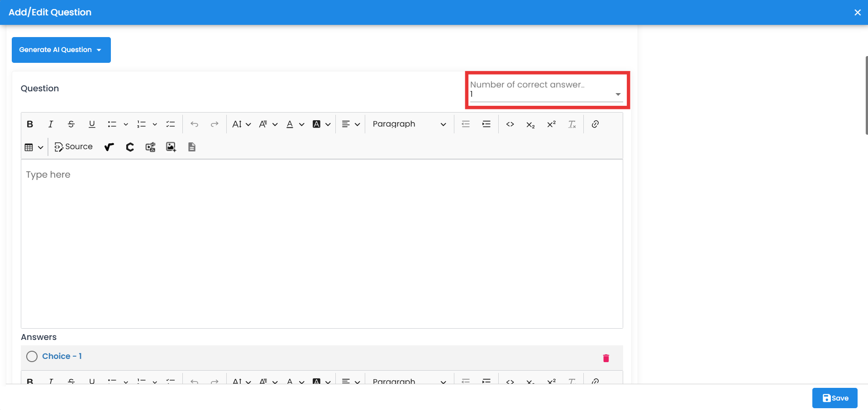The width and height of the screenshot is (868, 410).
Task: Open the math formula editor
Action: pos(109,147)
